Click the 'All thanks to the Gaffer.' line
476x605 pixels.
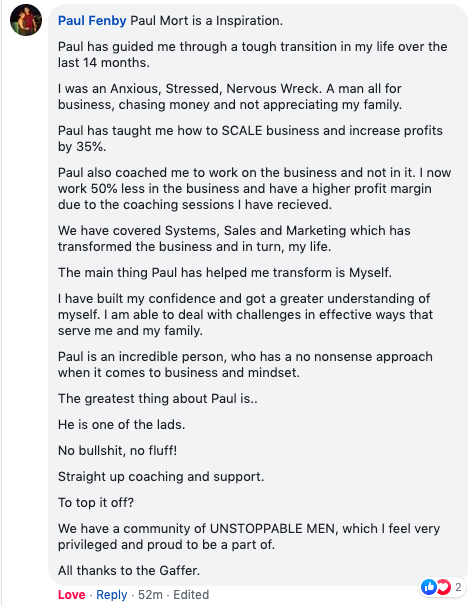pos(129,570)
